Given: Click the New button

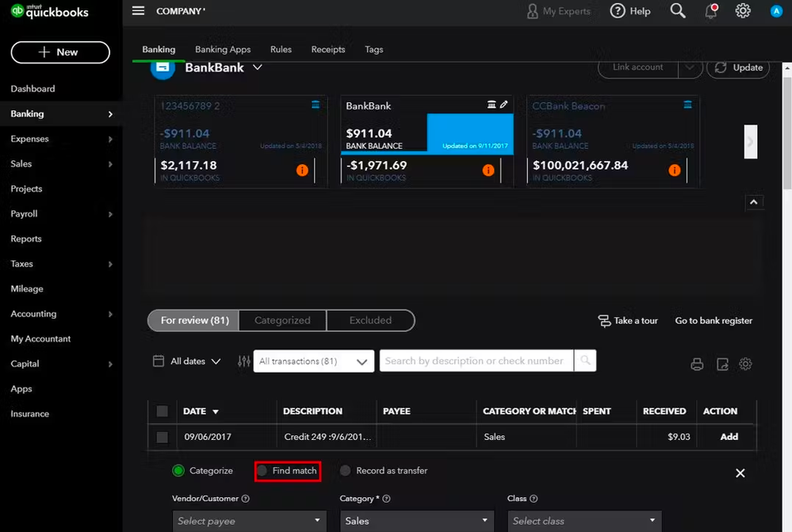Looking at the screenshot, I should point(60,52).
